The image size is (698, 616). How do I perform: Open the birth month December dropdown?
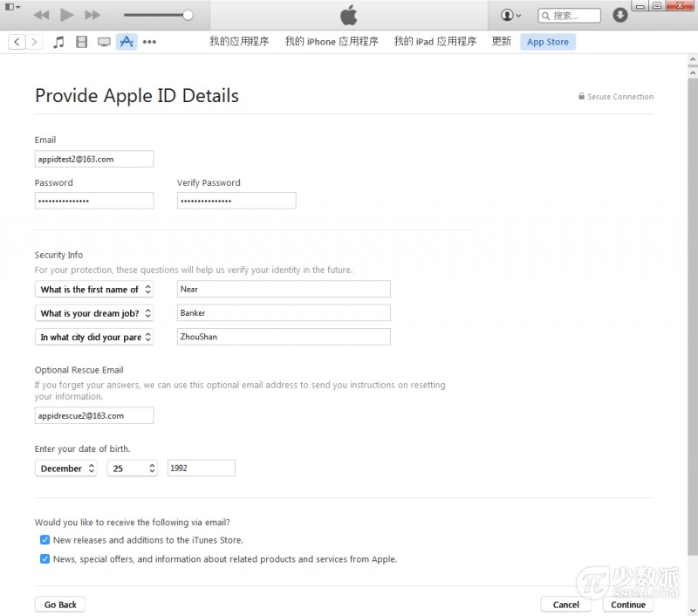[66, 469]
